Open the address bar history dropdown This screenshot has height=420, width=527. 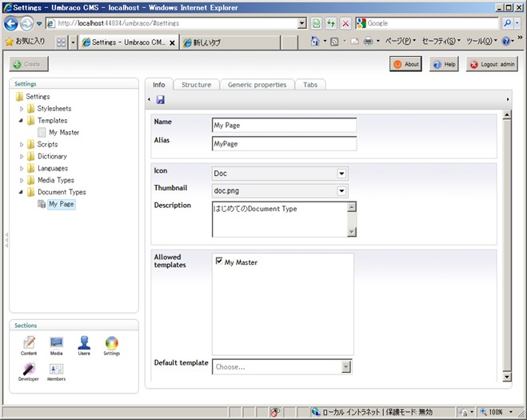pyautogui.click(x=302, y=23)
